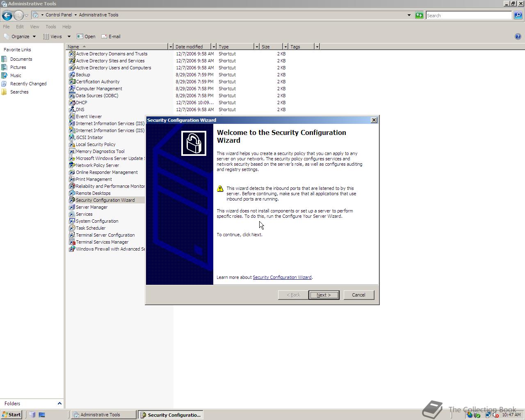Click the Security Configuration Wizard taskbar button
Image resolution: width=525 pixels, height=420 pixels.
pyautogui.click(x=171, y=415)
